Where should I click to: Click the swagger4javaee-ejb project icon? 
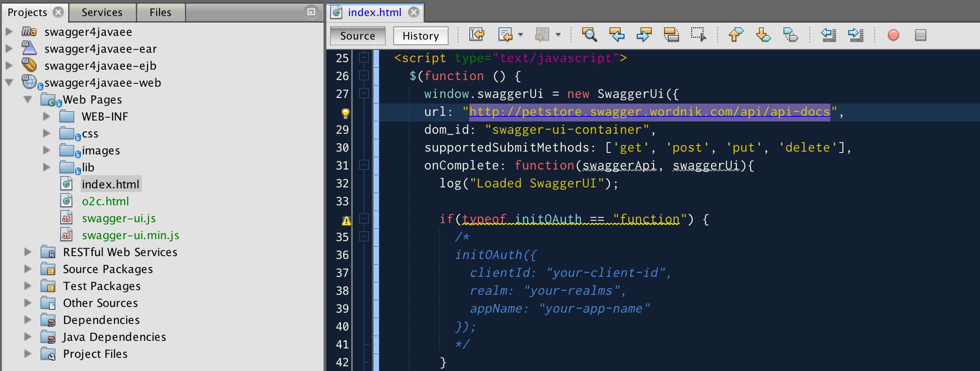coord(29,65)
